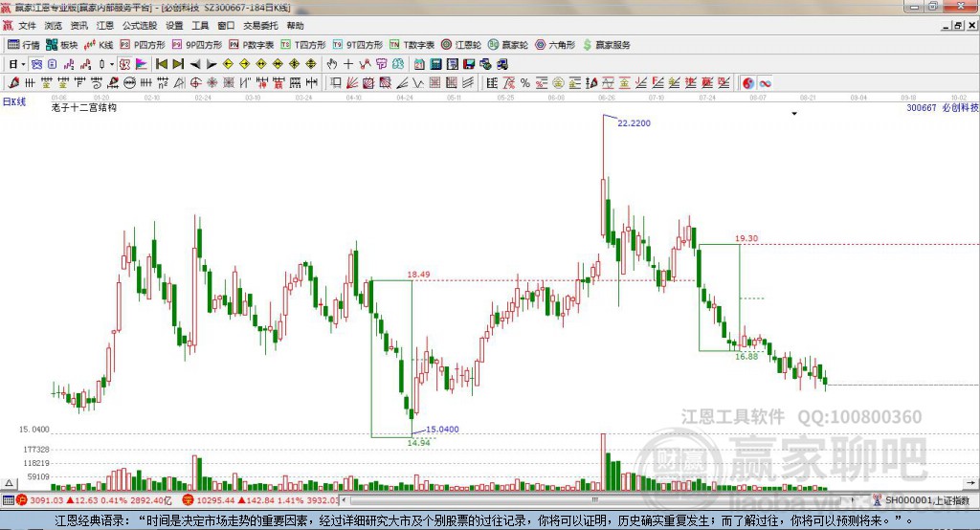Click the red floppy disk save icon
The image size is (980, 530).
pos(469,64)
